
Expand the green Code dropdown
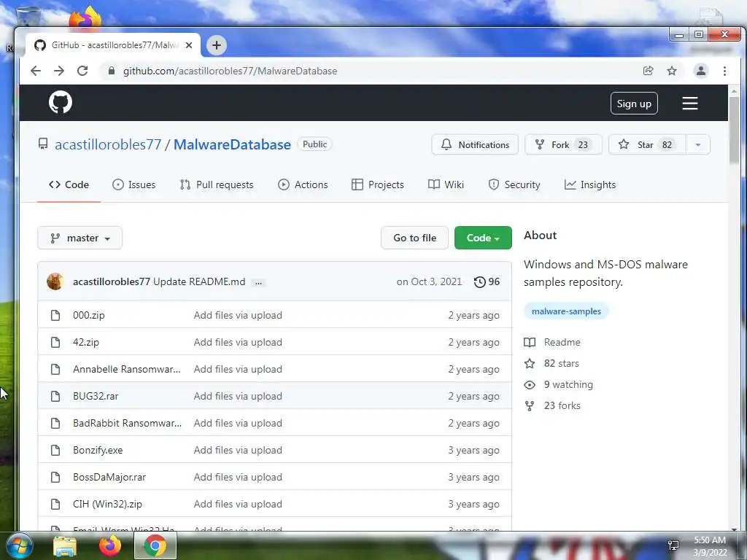483,238
